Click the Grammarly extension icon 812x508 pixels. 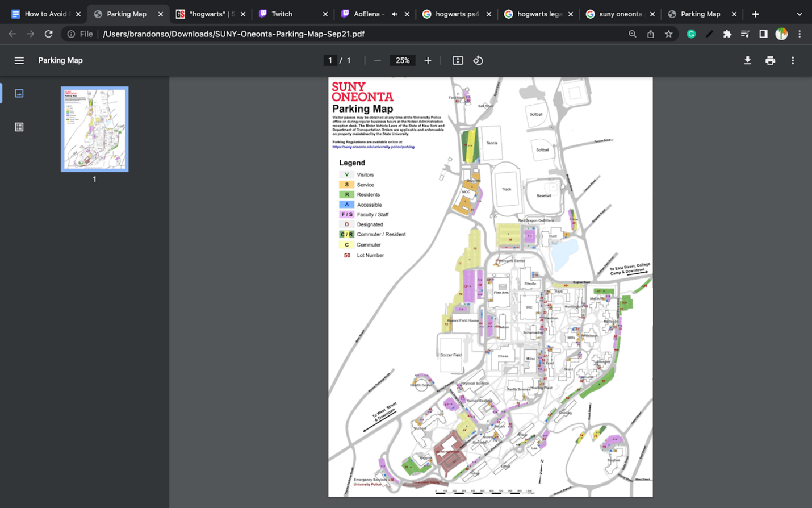pos(691,34)
